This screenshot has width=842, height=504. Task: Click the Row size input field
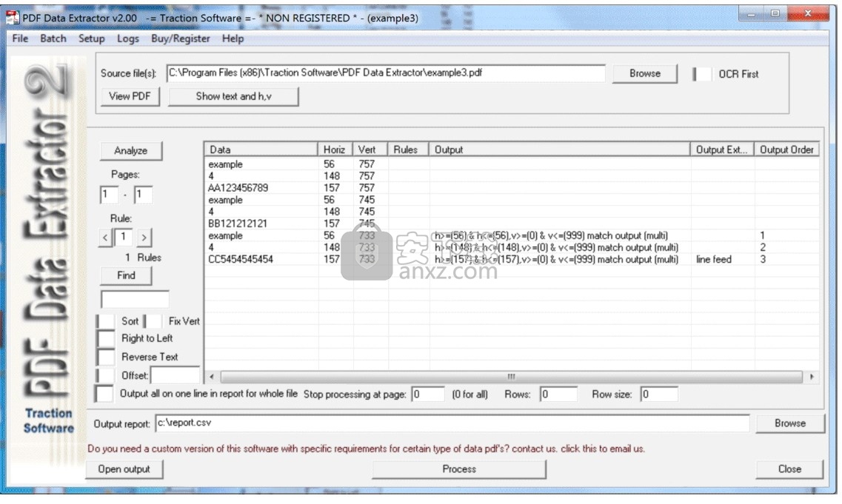click(x=659, y=394)
